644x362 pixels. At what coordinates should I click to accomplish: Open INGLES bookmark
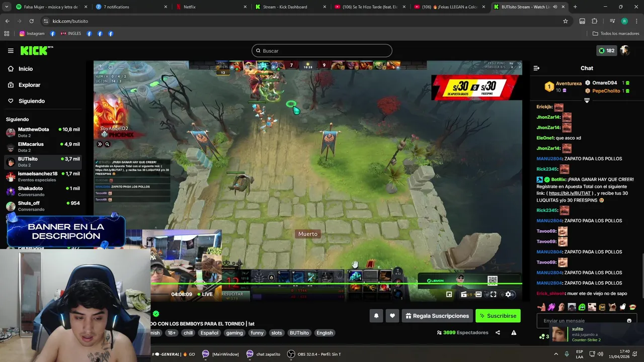pos(70,34)
